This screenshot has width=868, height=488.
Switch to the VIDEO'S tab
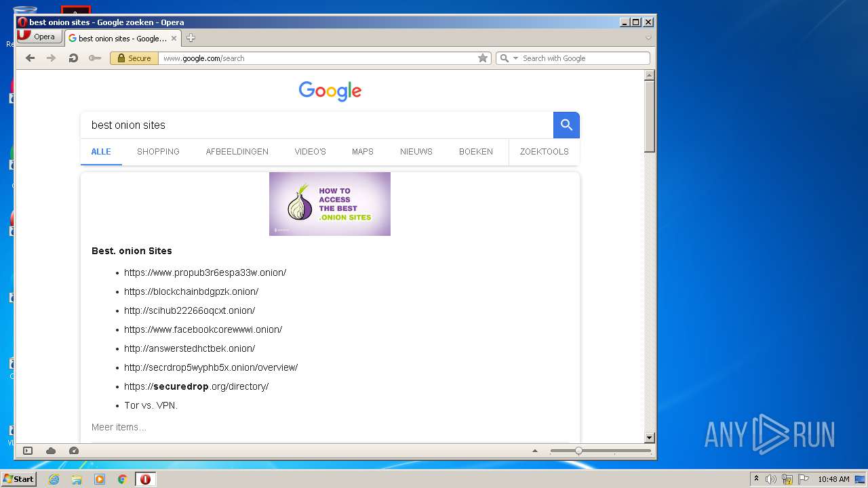point(311,152)
